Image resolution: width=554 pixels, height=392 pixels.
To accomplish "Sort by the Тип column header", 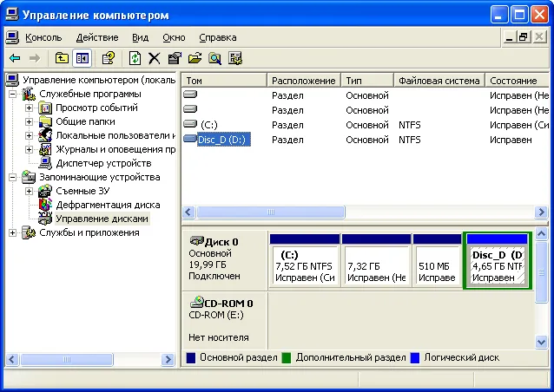I will pos(368,81).
